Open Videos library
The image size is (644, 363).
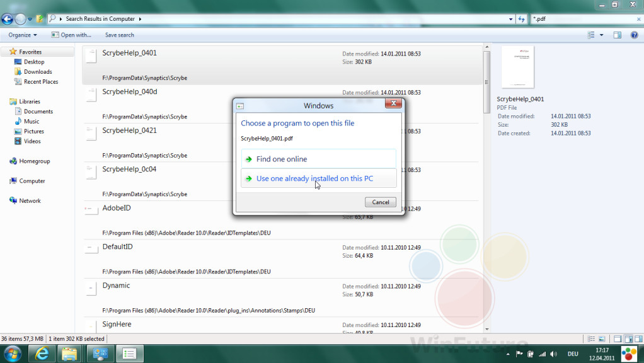(x=32, y=141)
